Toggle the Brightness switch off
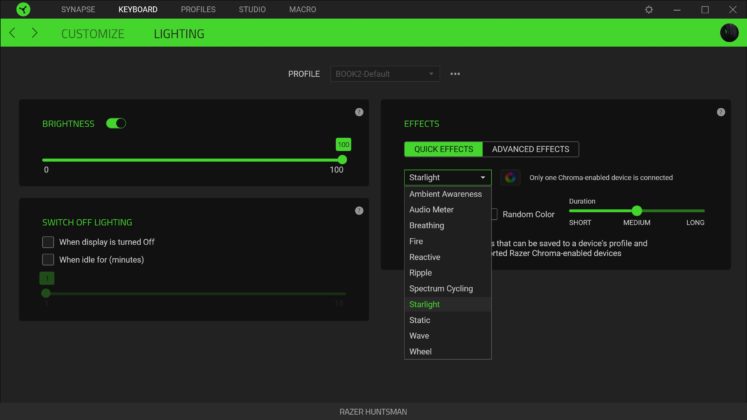This screenshot has width=747, height=420. point(116,124)
